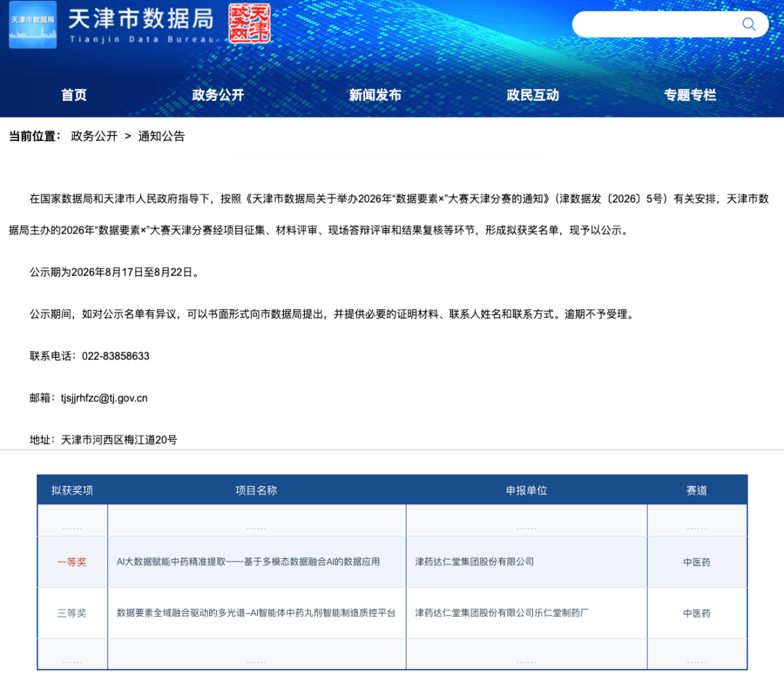Click project name starting with AI大数据赋能中药精准提取
Screen dimensions: 784x688
point(248,562)
